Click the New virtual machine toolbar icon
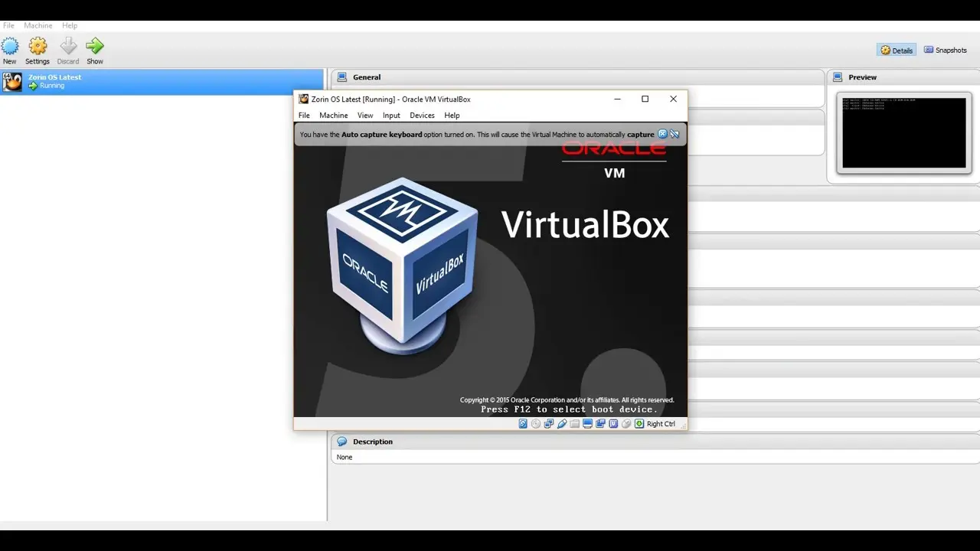The height and width of the screenshot is (551, 980). (x=10, y=47)
